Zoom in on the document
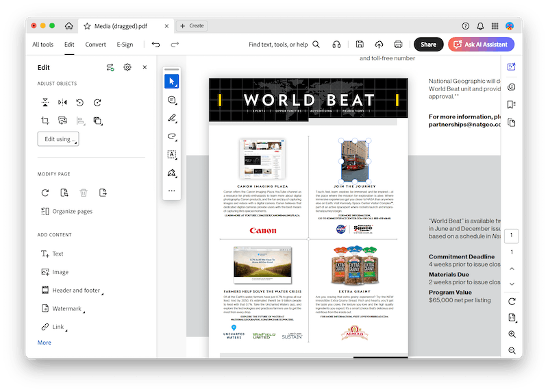The width and height of the screenshot is (548, 392). tap(512, 334)
